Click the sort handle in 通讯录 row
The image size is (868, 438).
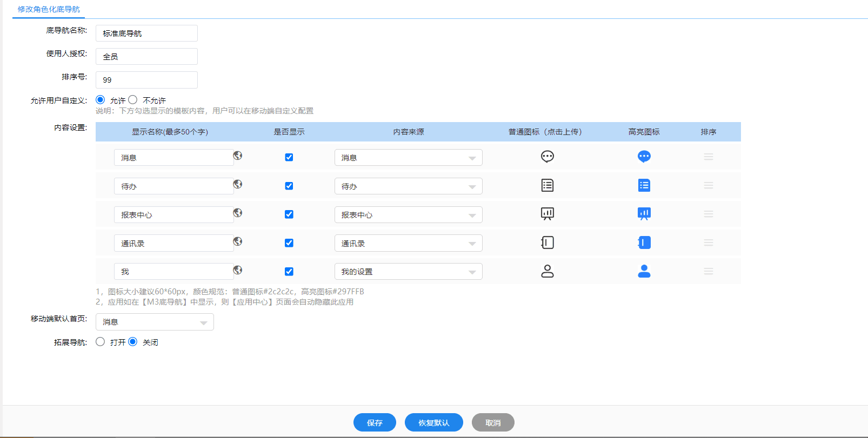click(x=709, y=242)
